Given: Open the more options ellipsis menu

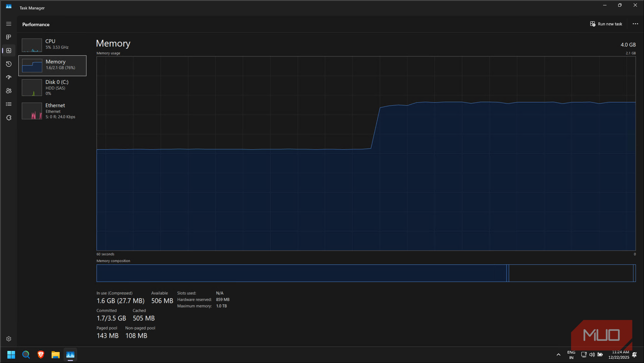Looking at the screenshot, I should 635,24.
